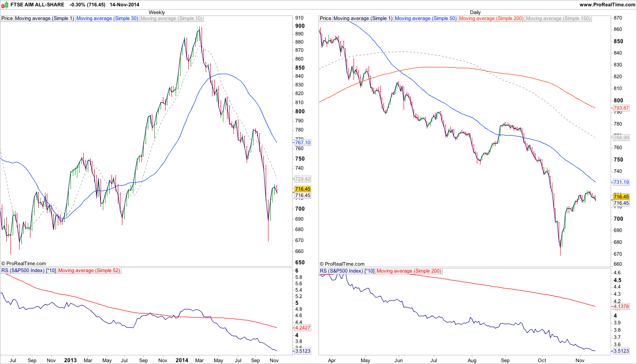Open the www.ProRealTime.com link at top right
637x364 pixels.
tap(607, 4)
